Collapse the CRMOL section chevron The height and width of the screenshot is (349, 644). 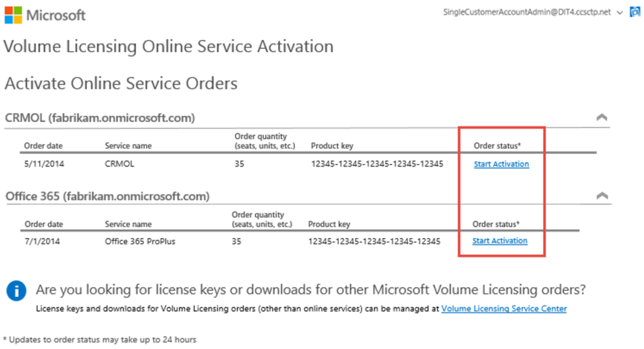tap(602, 117)
